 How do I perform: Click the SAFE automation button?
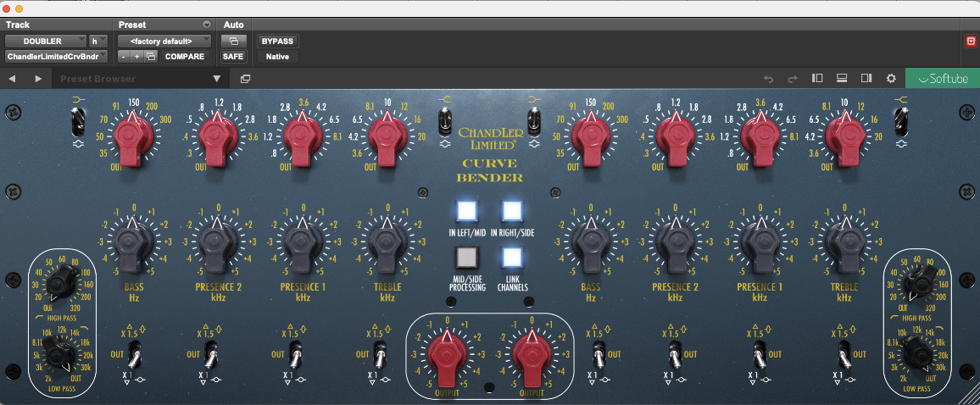[x=234, y=56]
